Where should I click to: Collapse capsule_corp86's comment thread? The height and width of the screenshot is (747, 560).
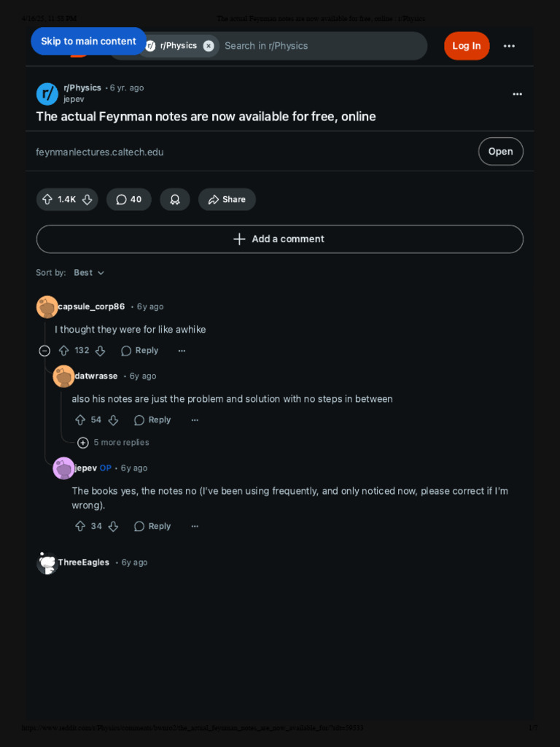tap(44, 351)
